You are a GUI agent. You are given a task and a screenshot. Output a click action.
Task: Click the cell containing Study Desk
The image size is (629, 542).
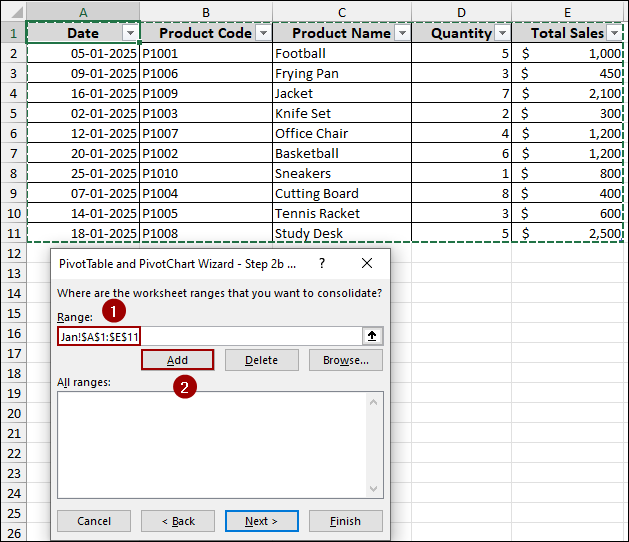(x=342, y=233)
